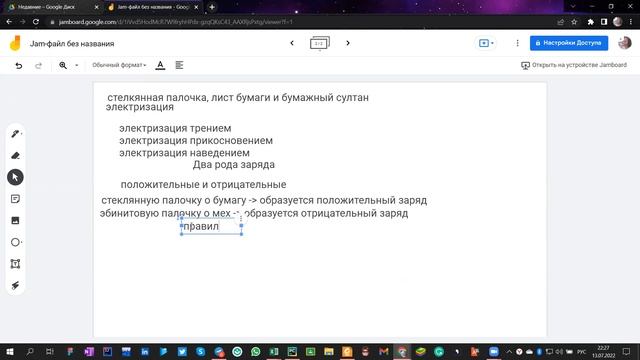Open Windows taskbar search
Screen dimensions: 640x360
30,351
